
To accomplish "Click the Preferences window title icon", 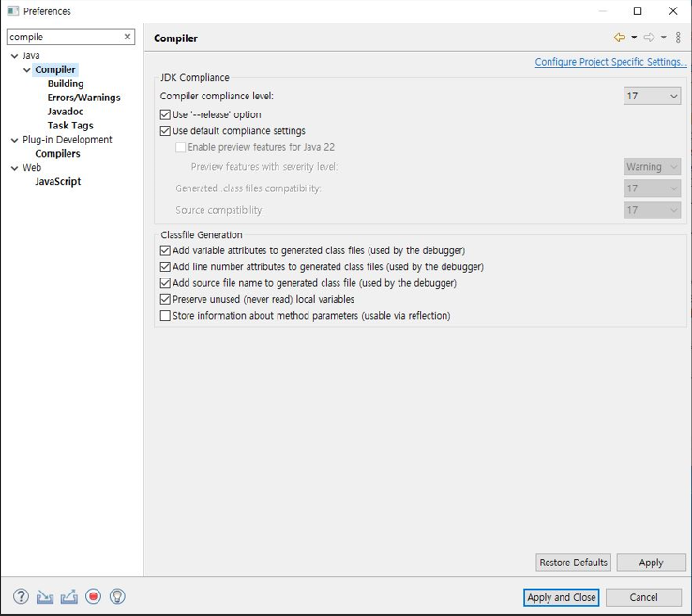I will [13, 10].
